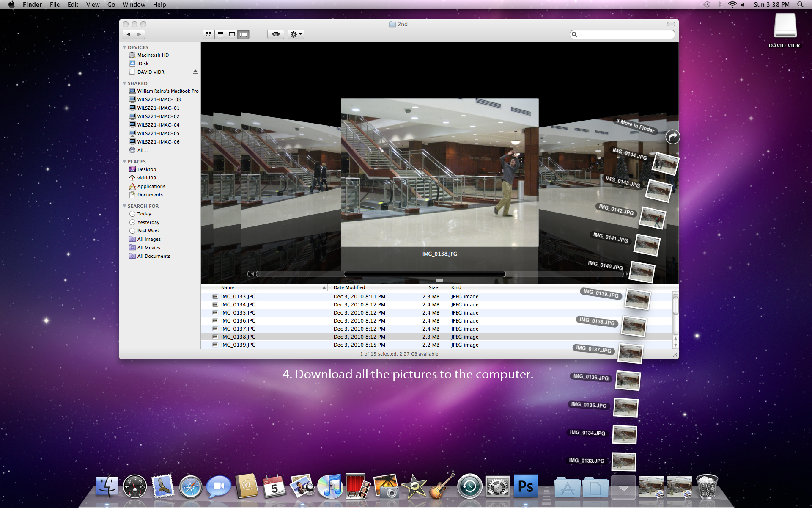
Task: Collapse the SHARED sidebar section
Action: click(124, 83)
